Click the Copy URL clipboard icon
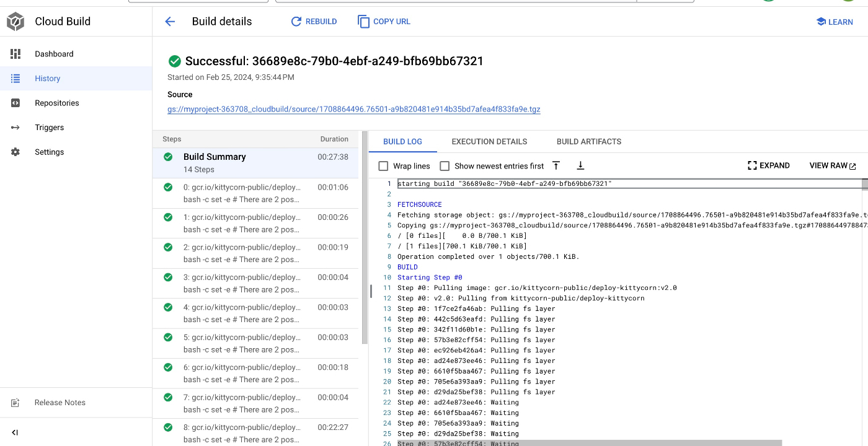This screenshot has height=446, width=868. [364, 21]
